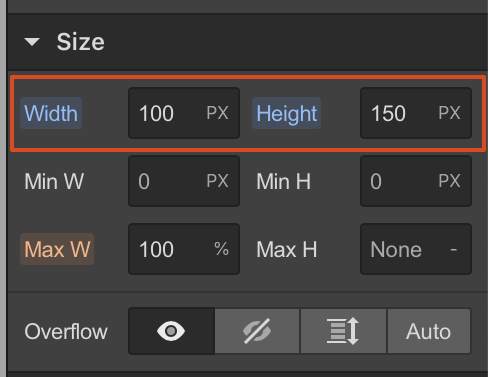
Task: Open the Max W percent unit selector
Action: click(221, 249)
